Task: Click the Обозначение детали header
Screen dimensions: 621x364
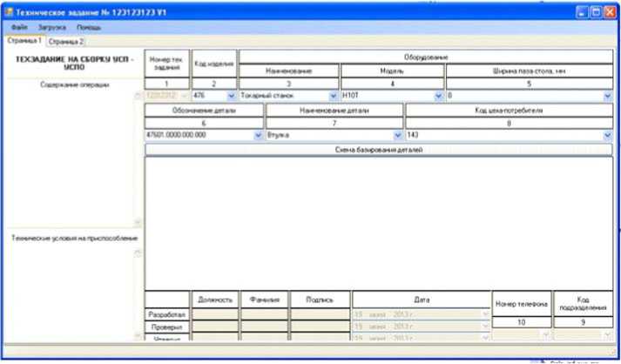Action: click(204, 110)
